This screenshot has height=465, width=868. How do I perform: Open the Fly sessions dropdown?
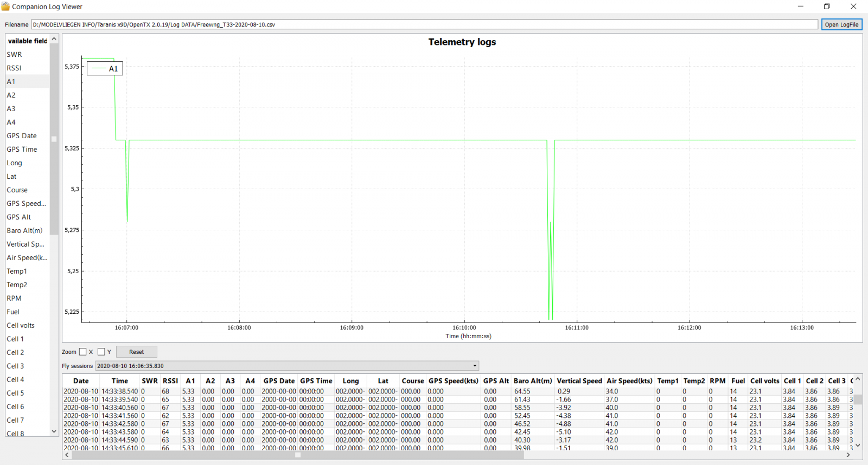[287, 366]
